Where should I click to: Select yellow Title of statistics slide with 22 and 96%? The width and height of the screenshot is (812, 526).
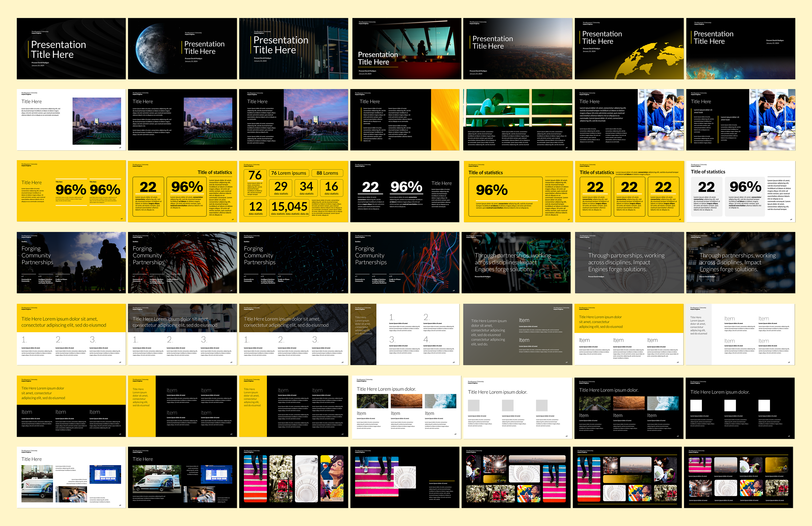click(x=182, y=191)
